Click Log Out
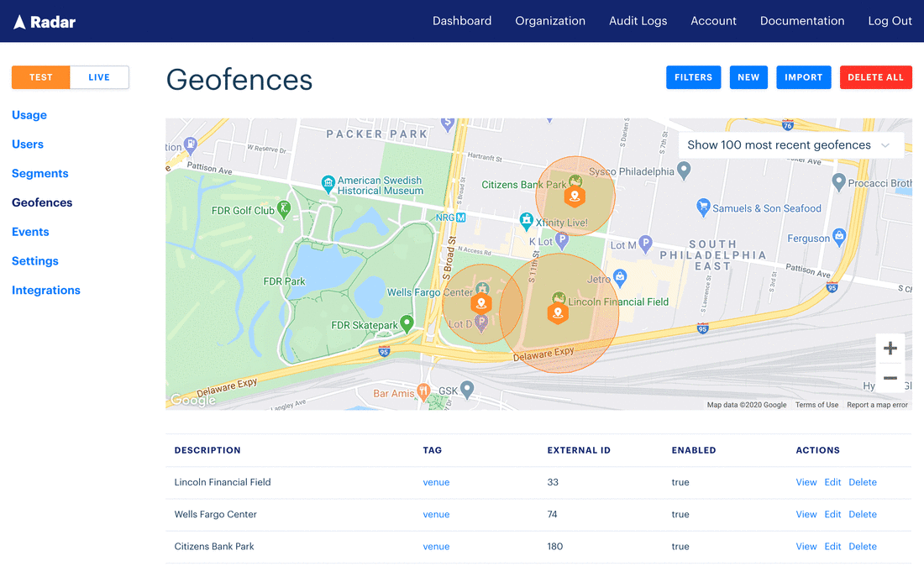The image size is (924, 577). point(890,21)
